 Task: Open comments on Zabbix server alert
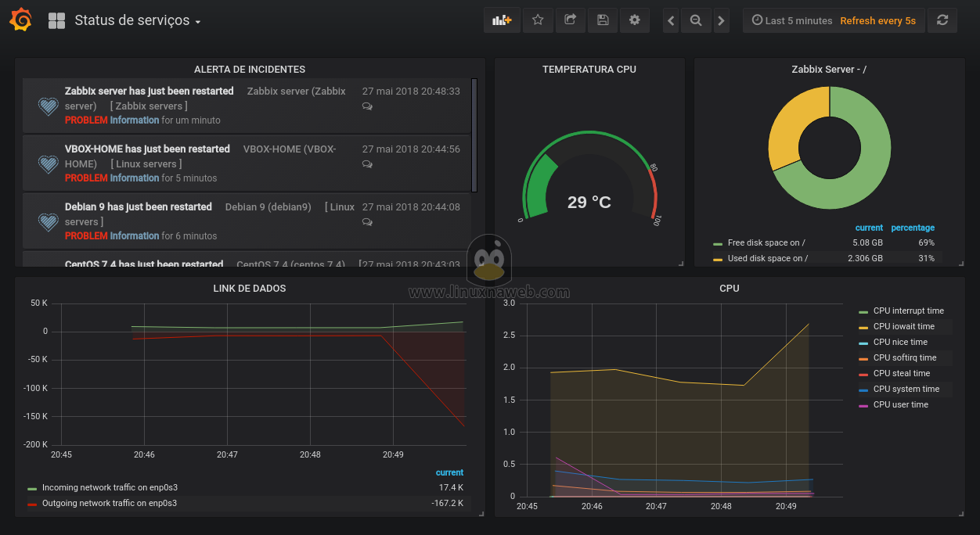coord(367,106)
